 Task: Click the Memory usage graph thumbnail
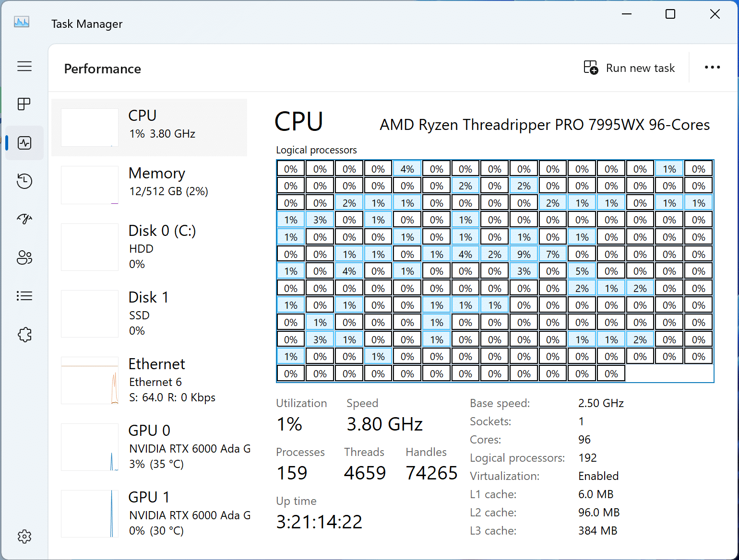[90, 185]
